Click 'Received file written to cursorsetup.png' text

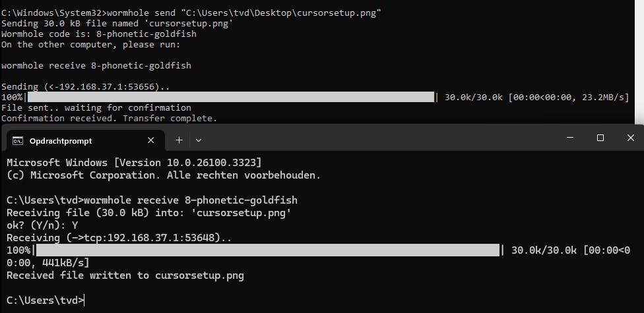[125, 275]
